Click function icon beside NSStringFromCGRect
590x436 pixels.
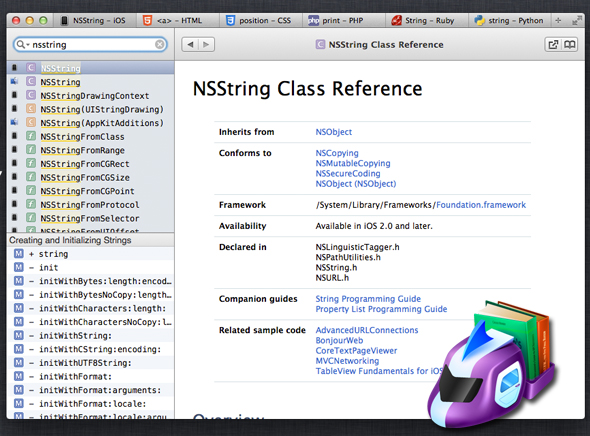click(x=31, y=163)
